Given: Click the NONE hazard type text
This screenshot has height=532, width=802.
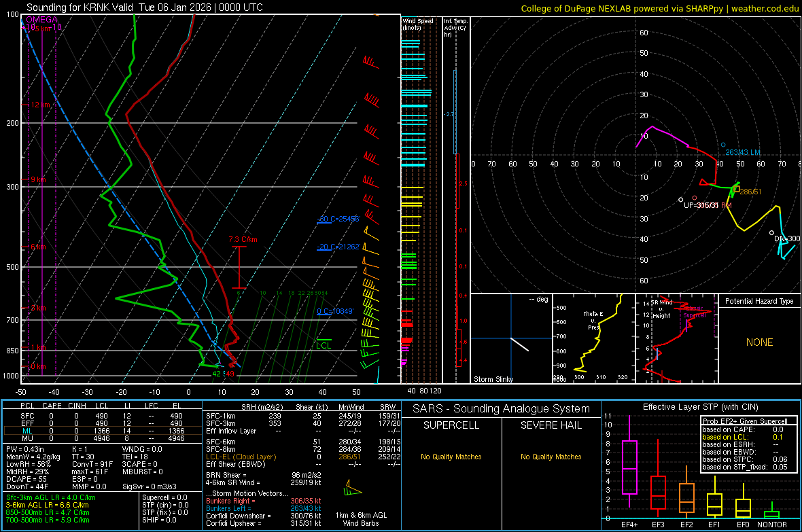Looking at the screenshot, I should (759, 342).
